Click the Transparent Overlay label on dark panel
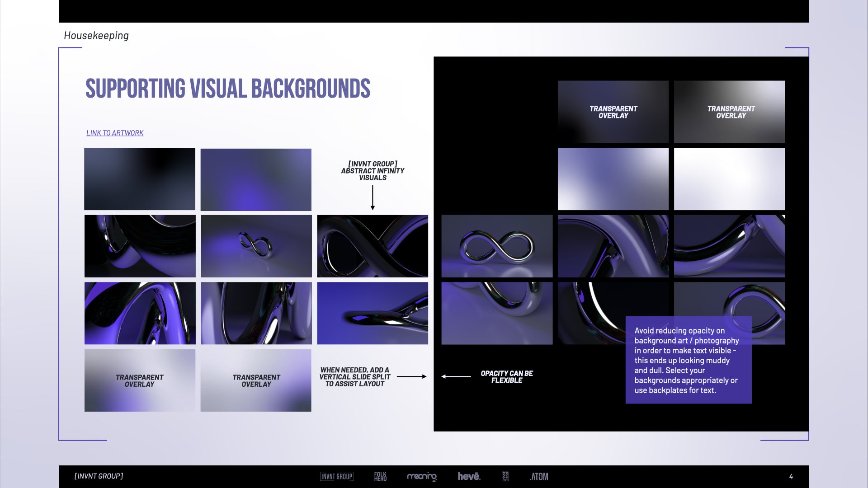 click(x=613, y=112)
